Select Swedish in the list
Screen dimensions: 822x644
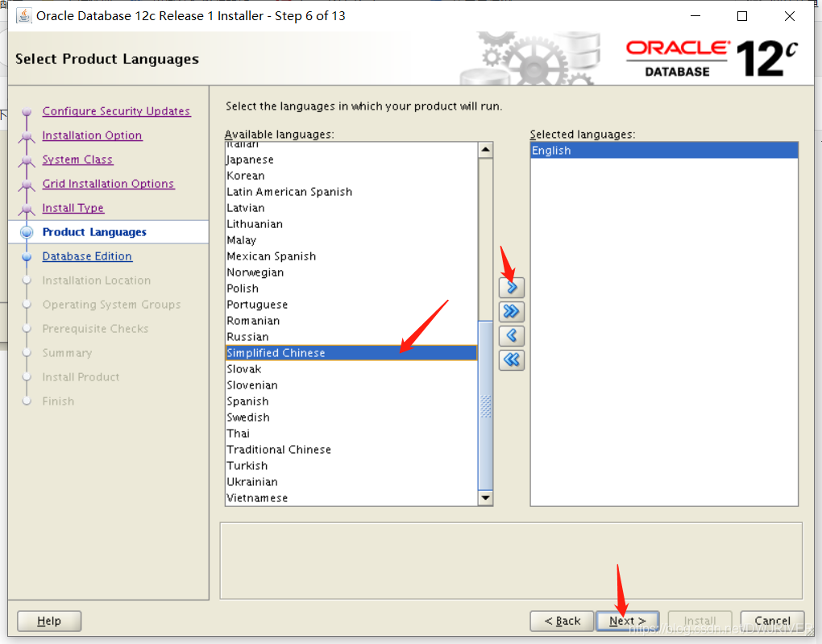(351, 418)
